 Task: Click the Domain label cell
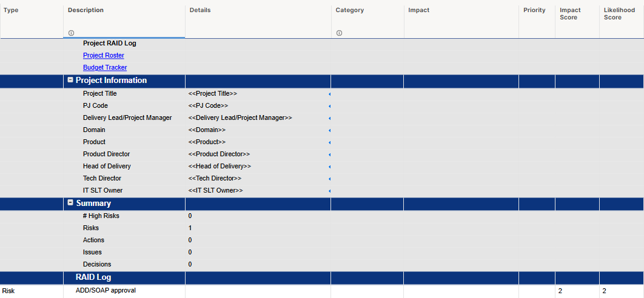[x=124, y=130]
